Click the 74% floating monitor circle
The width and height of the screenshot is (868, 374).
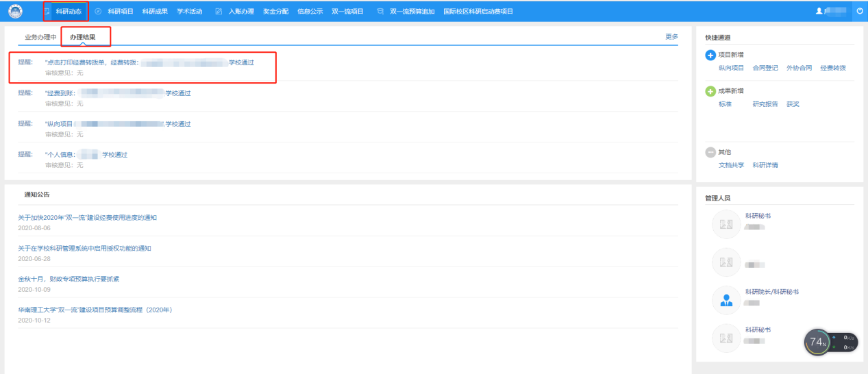coord(817,342)
